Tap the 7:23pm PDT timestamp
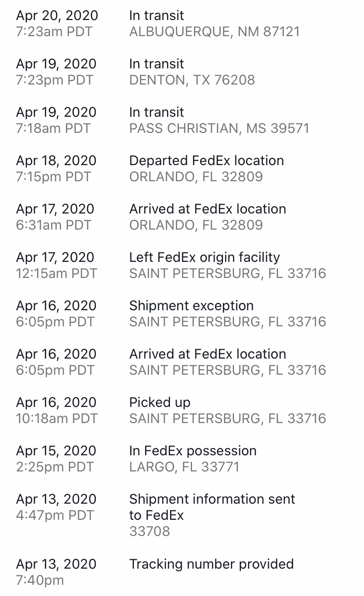364x596 pixels. pyautogui.click(x=55, y=80)
